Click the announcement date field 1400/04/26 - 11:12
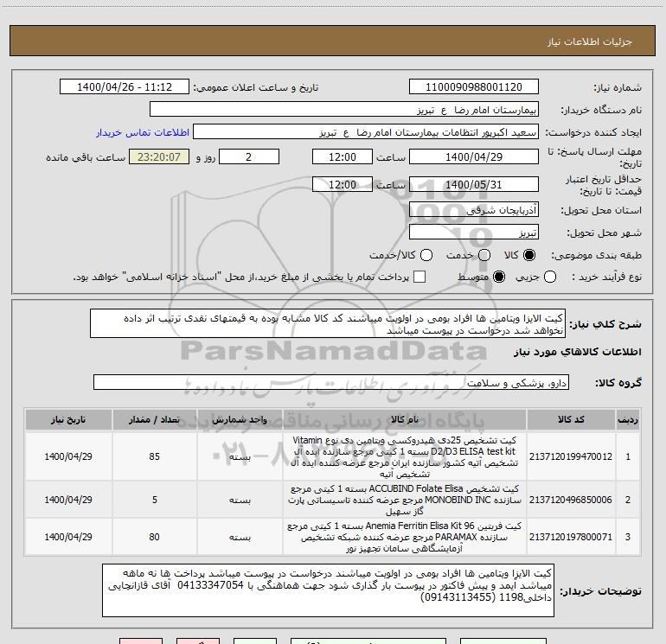666x644 pixels. (x=125, y=87)
